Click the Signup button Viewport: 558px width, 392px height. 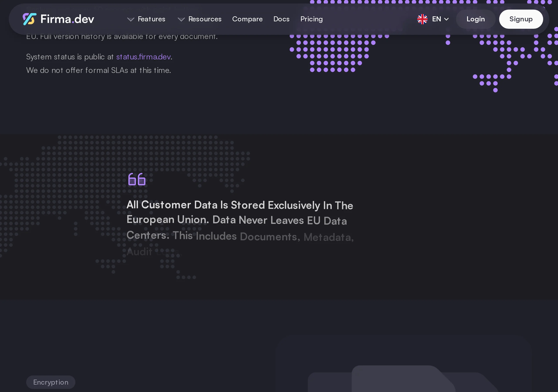pyautogui.click(x=521, y=19)
